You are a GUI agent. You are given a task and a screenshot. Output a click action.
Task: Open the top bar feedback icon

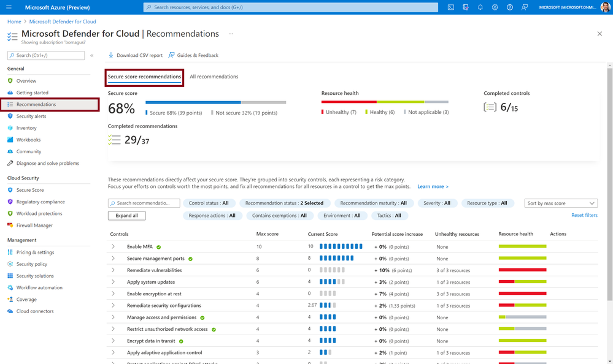[x=525, y=7]
